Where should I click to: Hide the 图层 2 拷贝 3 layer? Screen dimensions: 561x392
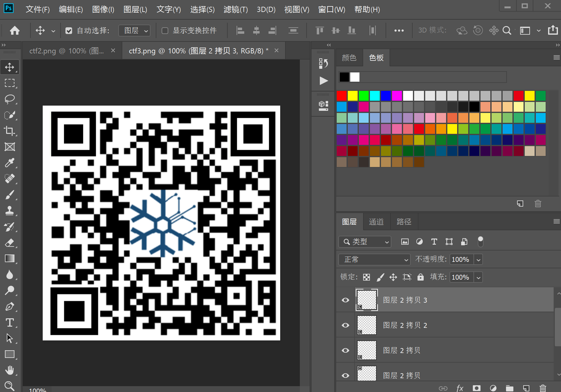pos(346,300)
